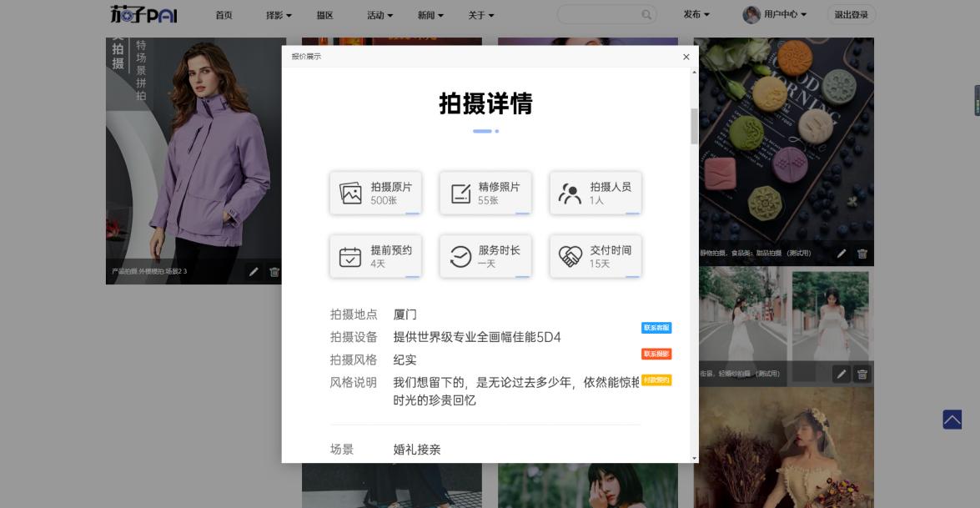Click the 退出登录 button

(851, 15)
